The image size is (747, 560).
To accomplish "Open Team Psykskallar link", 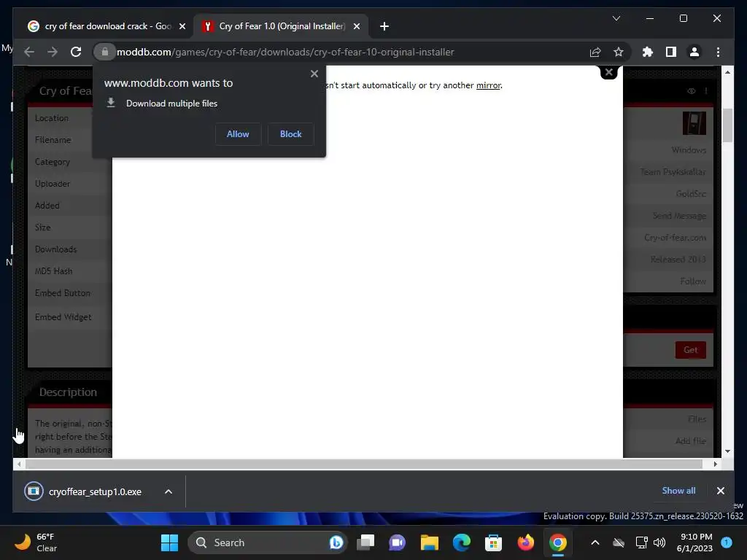I will (x=673, y=172).
